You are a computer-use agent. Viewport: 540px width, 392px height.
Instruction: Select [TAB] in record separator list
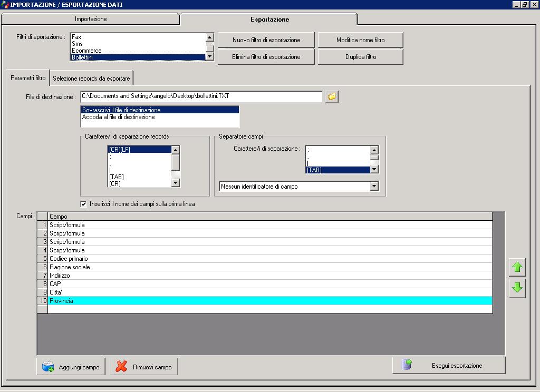coord(139,177)
